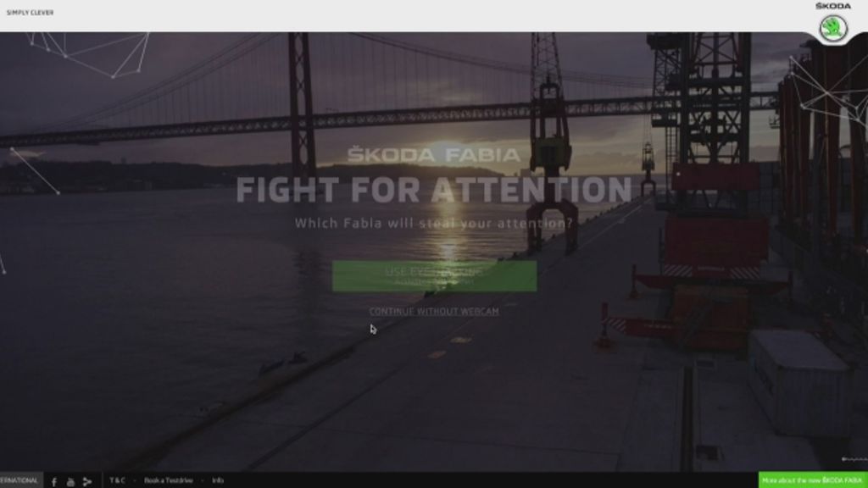
Task: Click the Which Fabia will steal your attention text
Action: 434,223
